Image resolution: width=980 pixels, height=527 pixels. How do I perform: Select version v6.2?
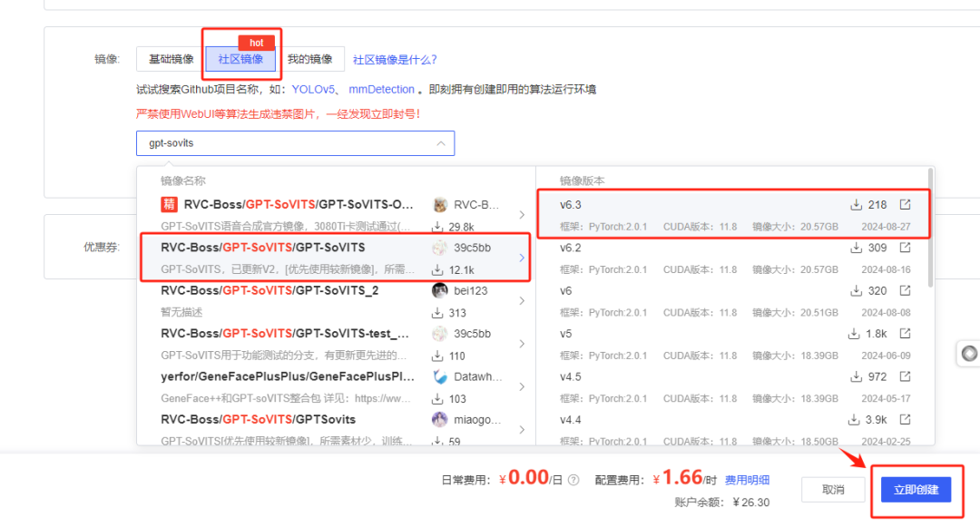[x=733, y=258]
